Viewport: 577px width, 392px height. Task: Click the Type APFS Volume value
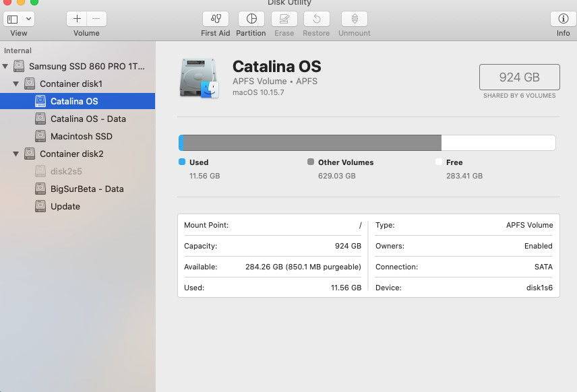pyautogui.click(x=530, y=225)
